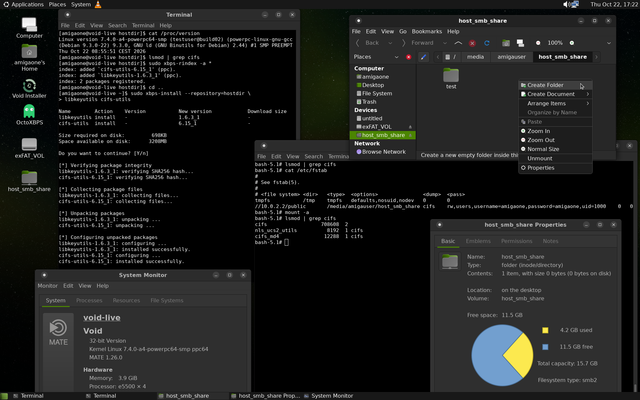This screenshot has width=640, height=400.
Task: Toggle the location text entry pencil icon
Action: (423, 57)
